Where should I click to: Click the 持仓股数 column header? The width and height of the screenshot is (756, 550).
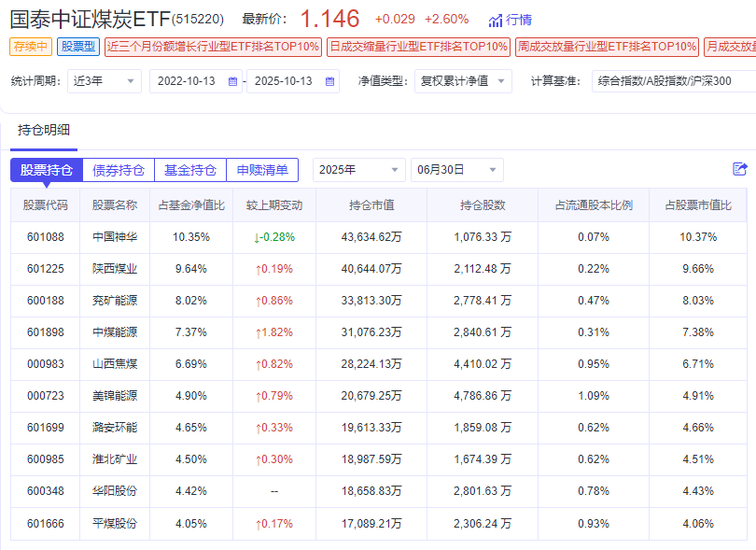click(x=483, y=205)
